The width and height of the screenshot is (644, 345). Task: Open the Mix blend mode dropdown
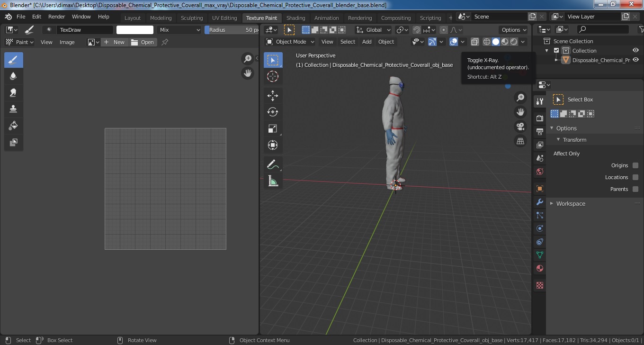tap(180, 30)
